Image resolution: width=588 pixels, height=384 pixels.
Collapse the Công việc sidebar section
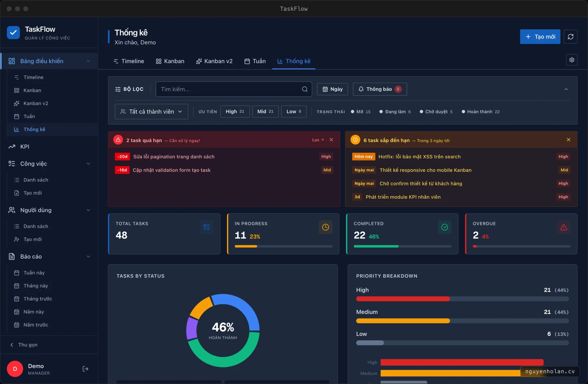88,164
